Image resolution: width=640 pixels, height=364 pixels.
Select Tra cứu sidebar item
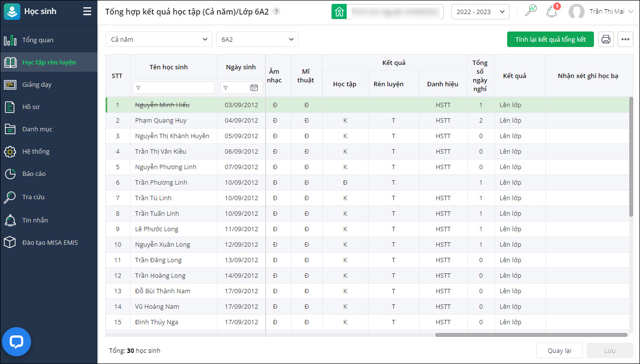(33, 197)
